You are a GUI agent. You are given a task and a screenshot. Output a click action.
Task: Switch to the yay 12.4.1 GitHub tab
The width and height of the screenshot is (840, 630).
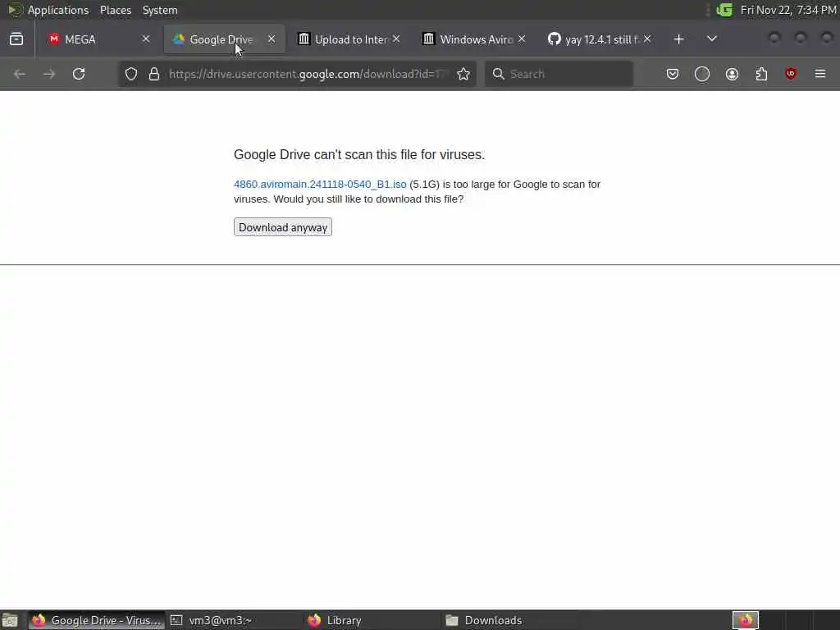pyautogui.click(x=600, y=39)
